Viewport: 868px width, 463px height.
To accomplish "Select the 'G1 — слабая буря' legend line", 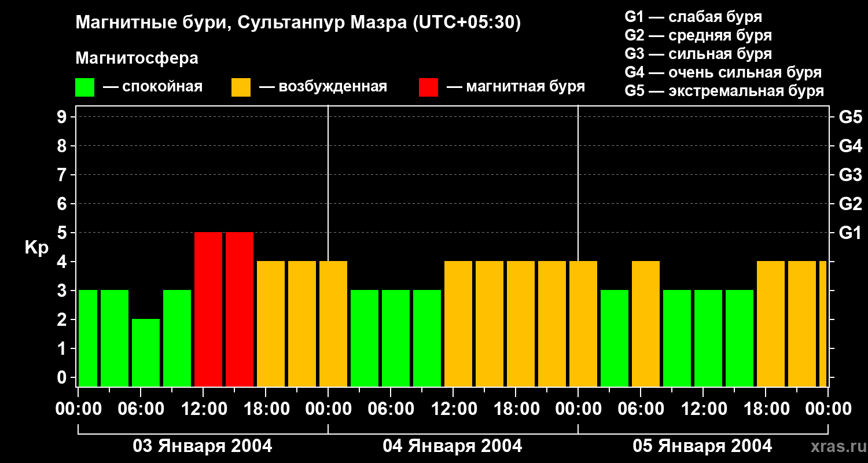I will tap(693, 17).
